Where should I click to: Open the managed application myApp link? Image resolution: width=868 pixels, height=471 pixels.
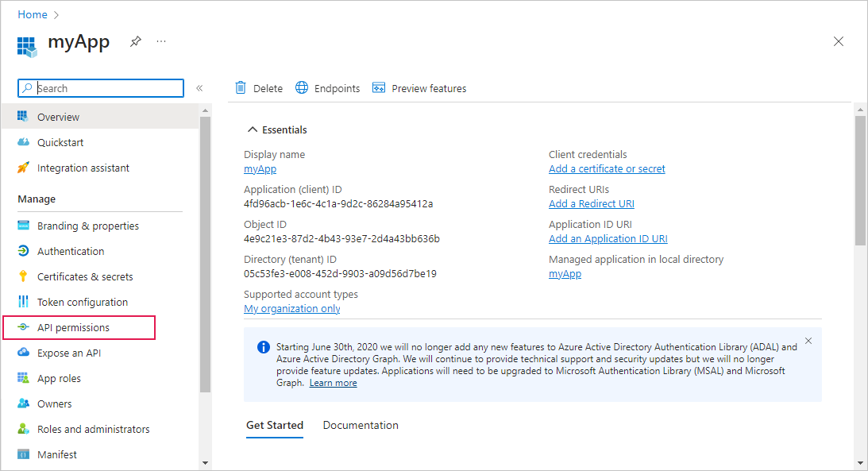point(565,273)
